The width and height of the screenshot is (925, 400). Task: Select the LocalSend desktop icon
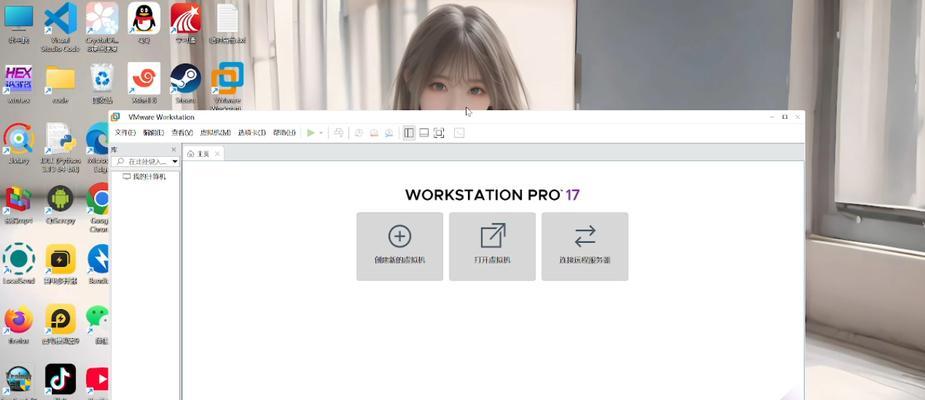[x=19, y=263]
